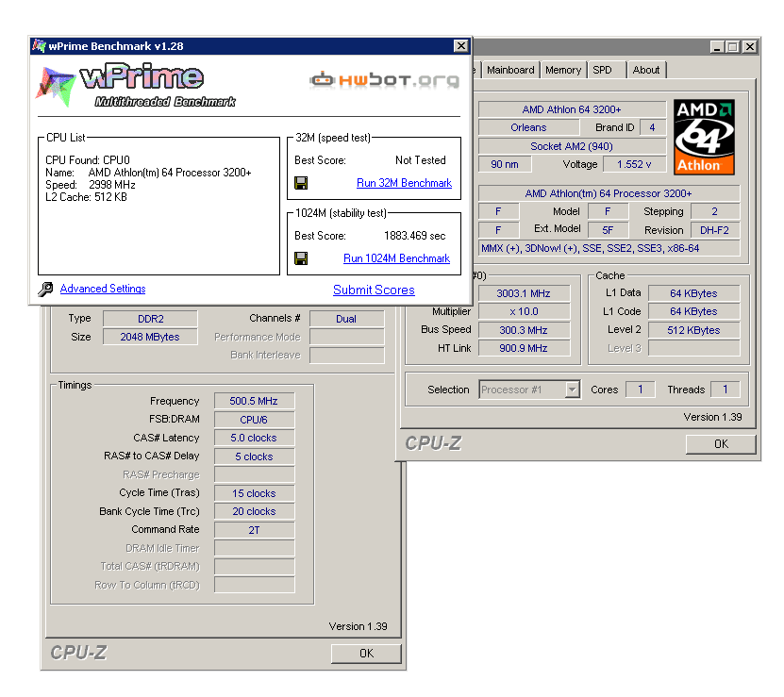784x697 pixels.
Task: Minimize the CPU-Z window
Action: (718, 47)
